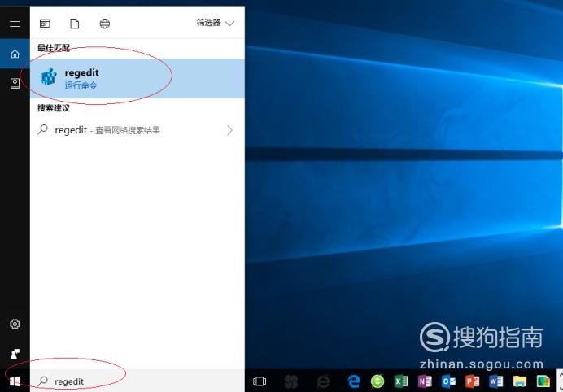Launch Microsoft Edge from taskbar
This screenshot has height=392, width=563.
pos(354,381)
